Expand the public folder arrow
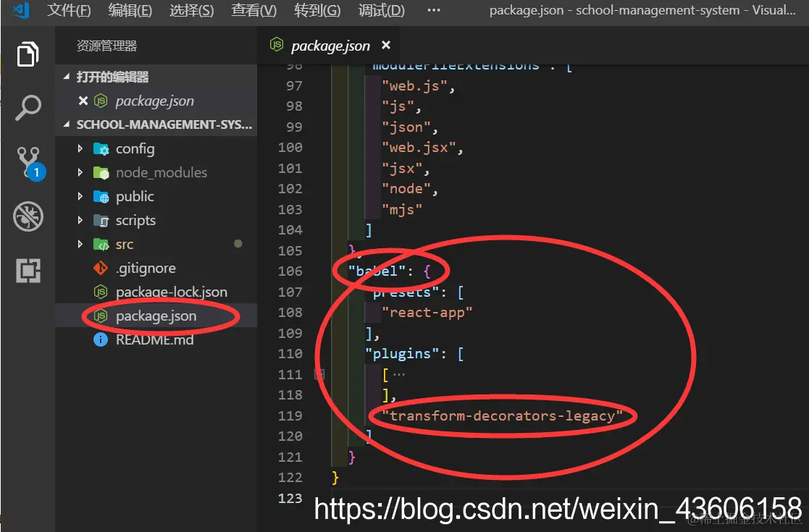The width and height of the screenshot is (809, 532). point(80,196)
